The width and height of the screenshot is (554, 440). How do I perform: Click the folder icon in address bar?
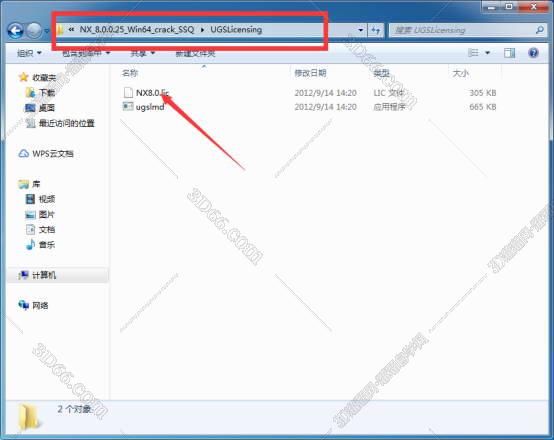pyautogui.click(x=60, y=30)
